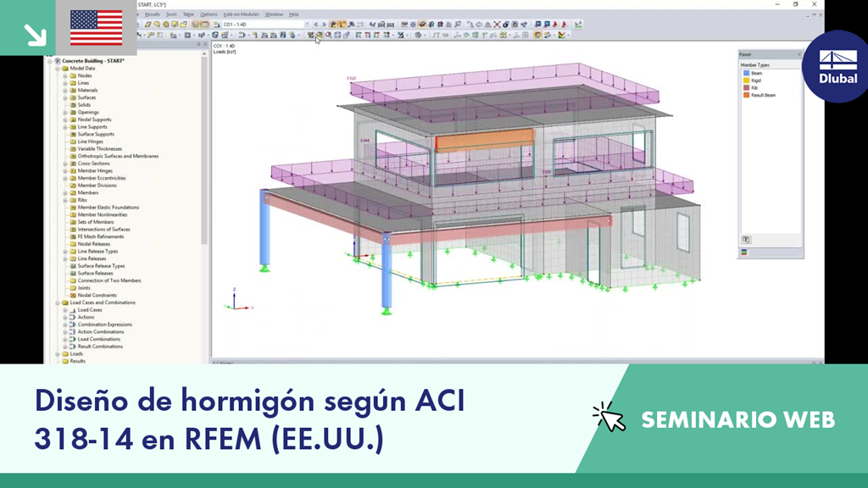Click the white arrow icon beside flag

pos(35,34)
